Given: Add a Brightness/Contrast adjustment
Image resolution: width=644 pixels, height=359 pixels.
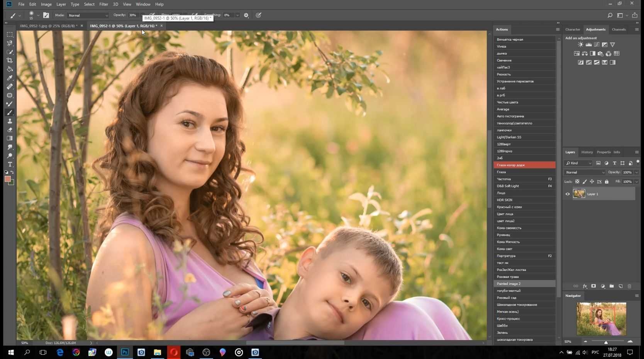Looking at the screenshot, I should [580, 45].
